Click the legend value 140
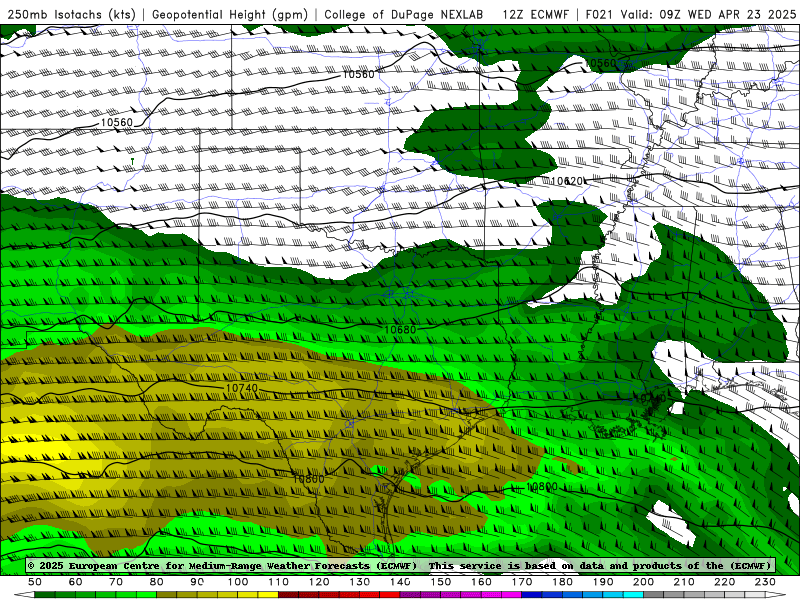This screenshot has width=800, height=600. 400,582
